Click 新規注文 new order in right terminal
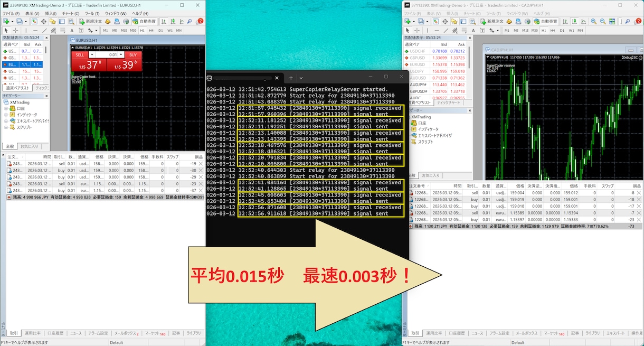Image resolution: width=644 pixels, height=346 pixels. (492, 22)
